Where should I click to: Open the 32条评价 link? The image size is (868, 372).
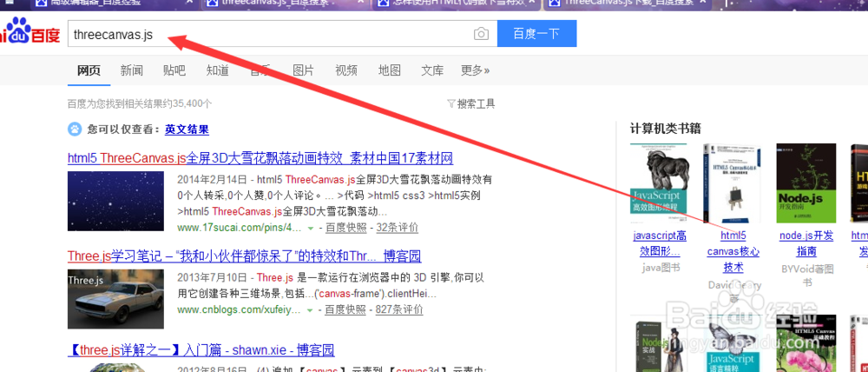click(398, 228)
